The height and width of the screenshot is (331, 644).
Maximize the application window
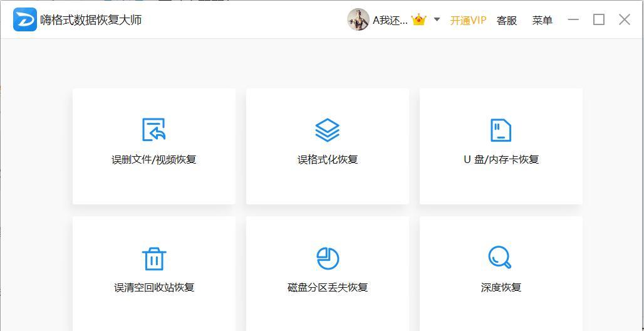tap(599, 19)
